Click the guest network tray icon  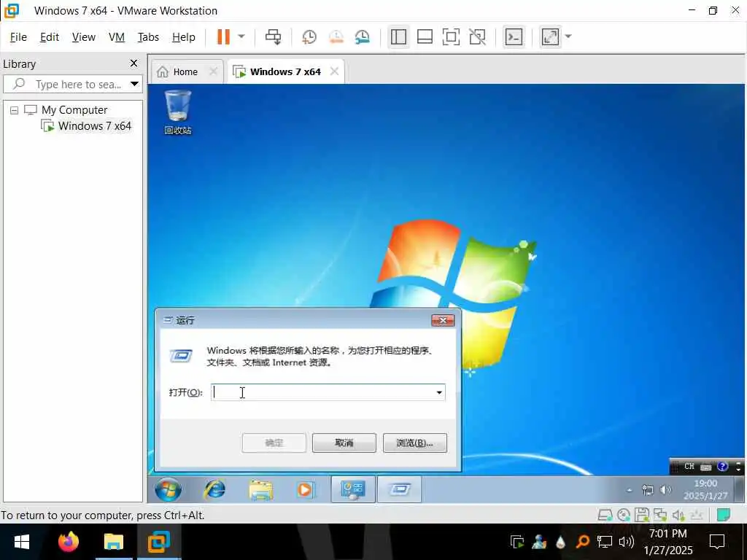pyautogui.click(x=648, y=490)
